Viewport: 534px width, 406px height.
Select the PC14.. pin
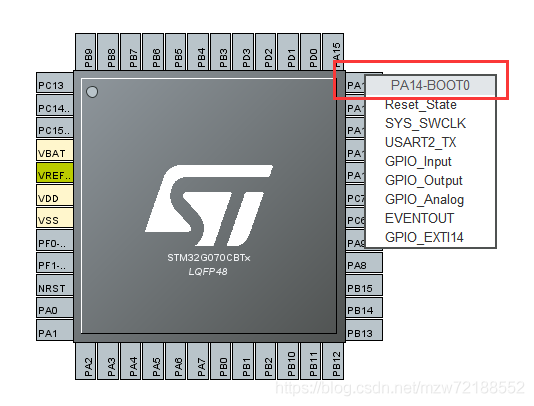coord(55,105)
